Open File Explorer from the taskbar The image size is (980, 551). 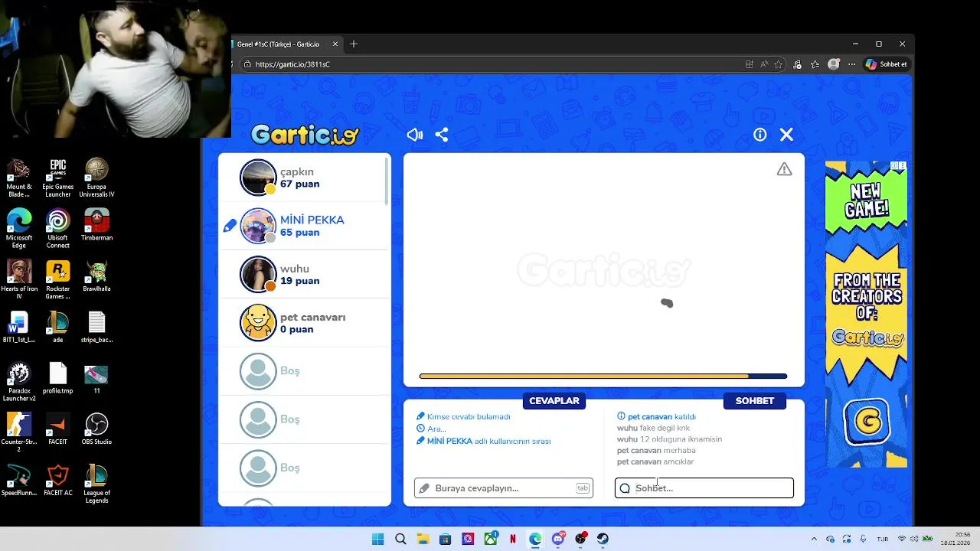tap(423, 539)
